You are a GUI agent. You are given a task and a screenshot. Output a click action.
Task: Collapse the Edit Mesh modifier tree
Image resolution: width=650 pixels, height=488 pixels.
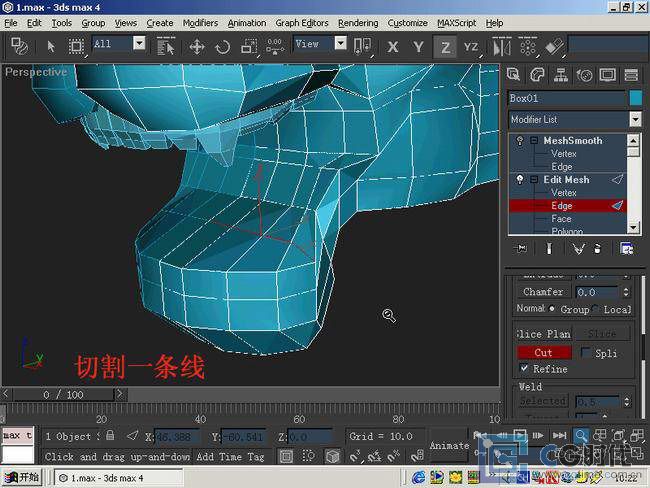coord(534,180)
